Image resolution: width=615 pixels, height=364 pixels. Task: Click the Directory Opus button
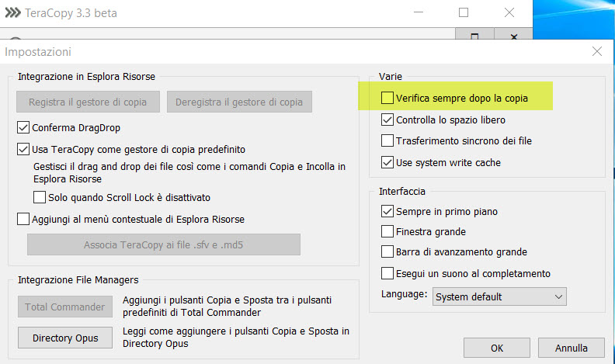[65, 338]
